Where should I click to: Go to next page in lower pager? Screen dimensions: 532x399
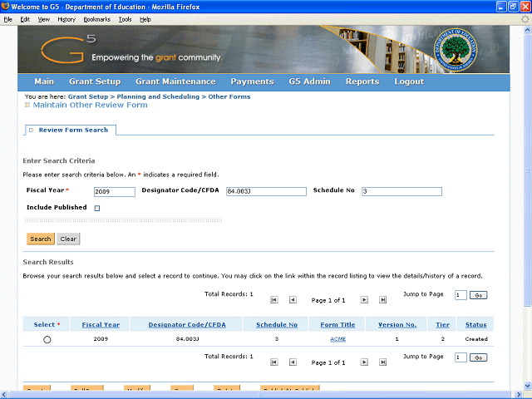click(x=364, y=362)
